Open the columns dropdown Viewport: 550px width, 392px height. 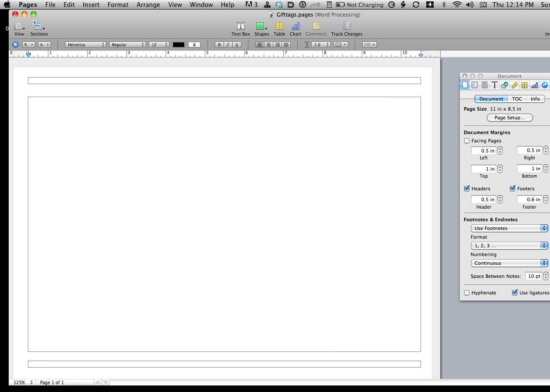pyautogui.click(x=341, y=44)
